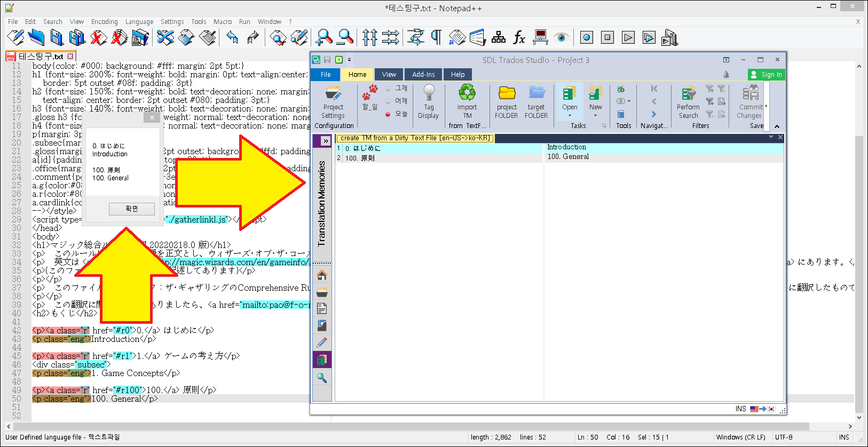Image resolution: width=868 pixels, height=447 pixels.
Task: Select segment row 100. 原則
Action: tap(438, 158)
